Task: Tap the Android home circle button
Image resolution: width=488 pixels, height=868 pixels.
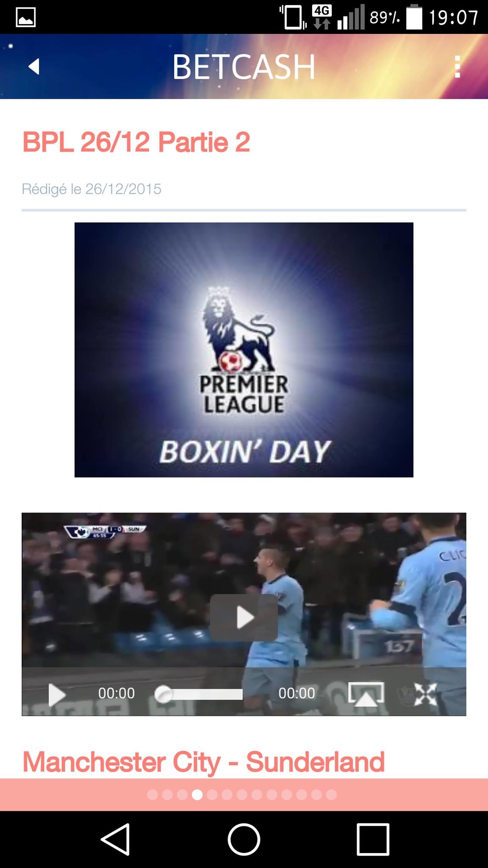Action: point(244,839)
